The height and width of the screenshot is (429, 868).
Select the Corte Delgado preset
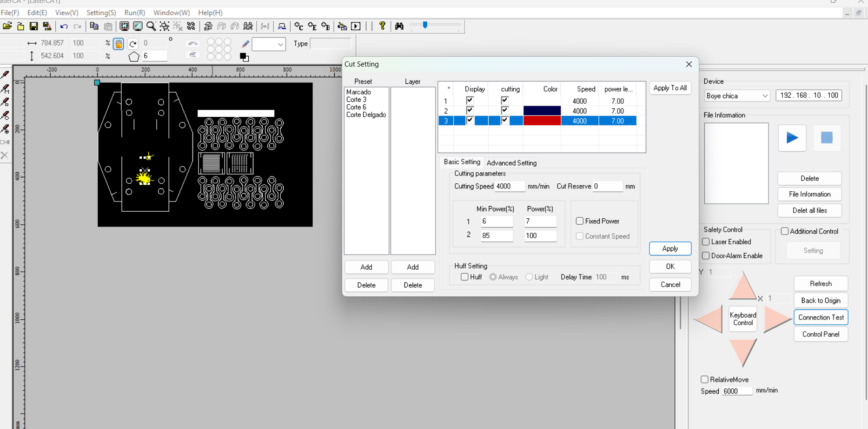click(366, 115)
